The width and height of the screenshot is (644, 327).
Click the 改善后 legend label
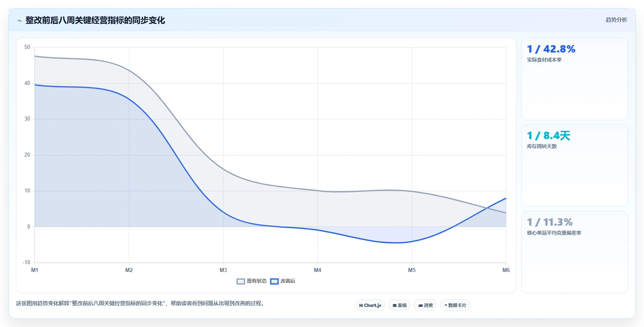tap(288, 281)
